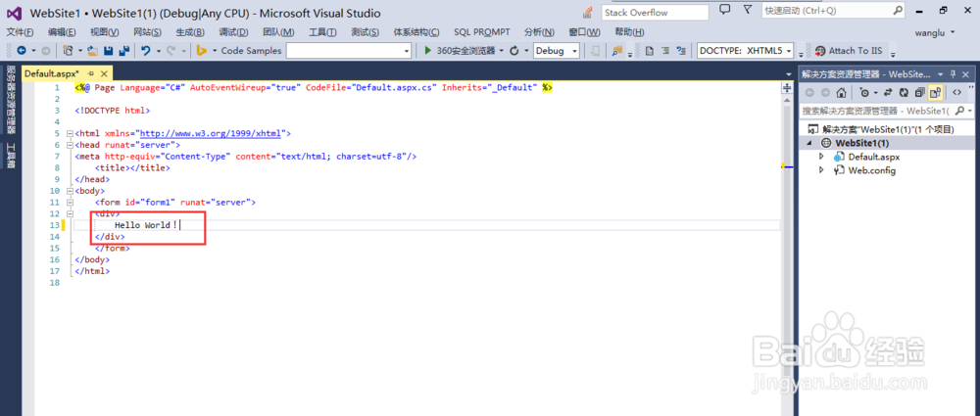Open the 服务器资源管理器 side tab
Image resolution: width=980 pixels, height=416 pixels.
[10, 100]
